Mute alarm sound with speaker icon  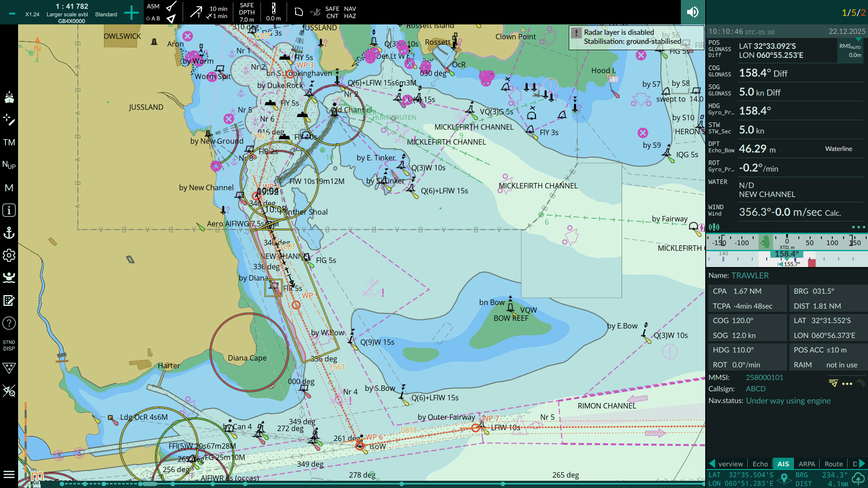pos(693,12)
